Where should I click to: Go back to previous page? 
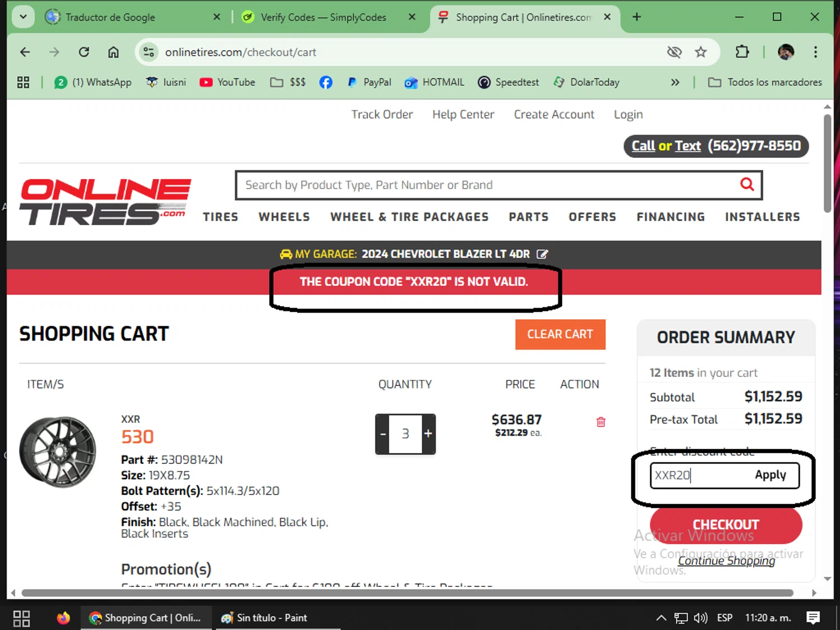[25, 52]
